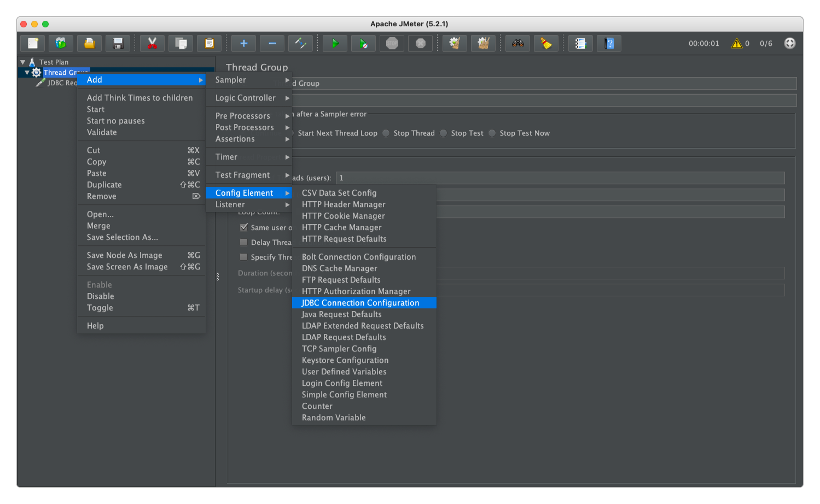820x504 pixels.
Task: Click Disable in context menu
Action: tap(142, 296)
